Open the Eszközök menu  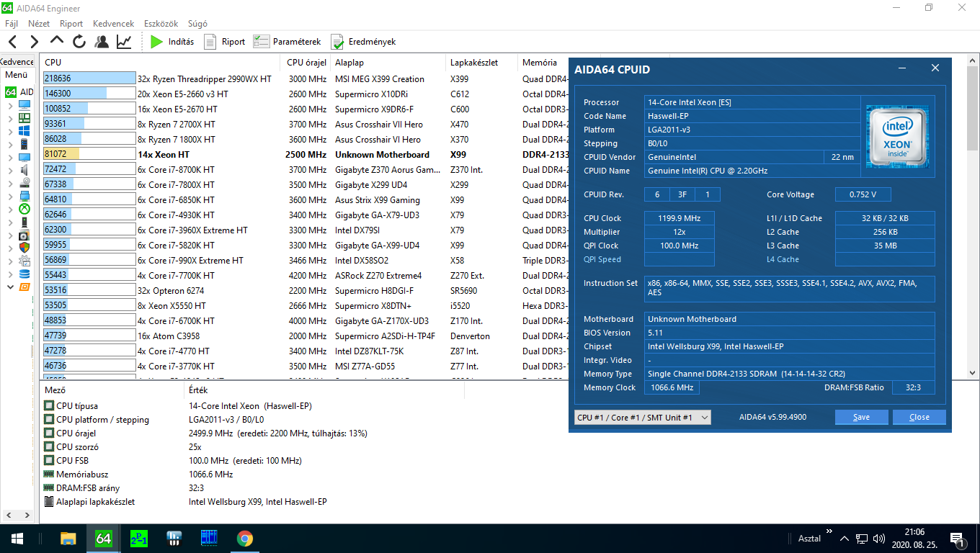point(161,24)
